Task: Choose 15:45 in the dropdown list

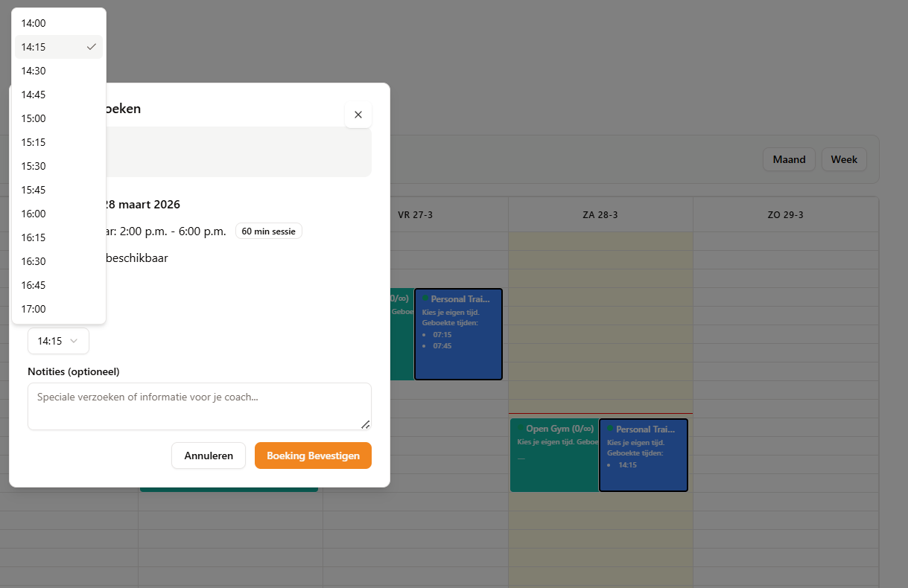Action: (x=59, y=190)
